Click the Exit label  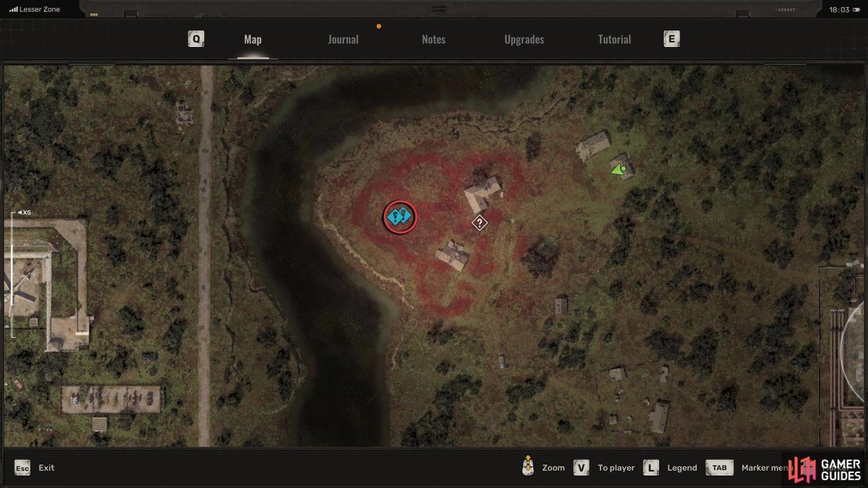pyautogui.click(x=46, y=468)
